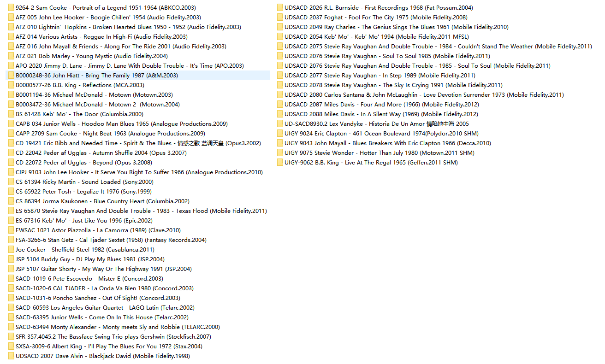This screenshot has height=364, width=605.
Task: Click folder icon for UDSACD 2026 R.L. Burnside
Action: (280, 8)
